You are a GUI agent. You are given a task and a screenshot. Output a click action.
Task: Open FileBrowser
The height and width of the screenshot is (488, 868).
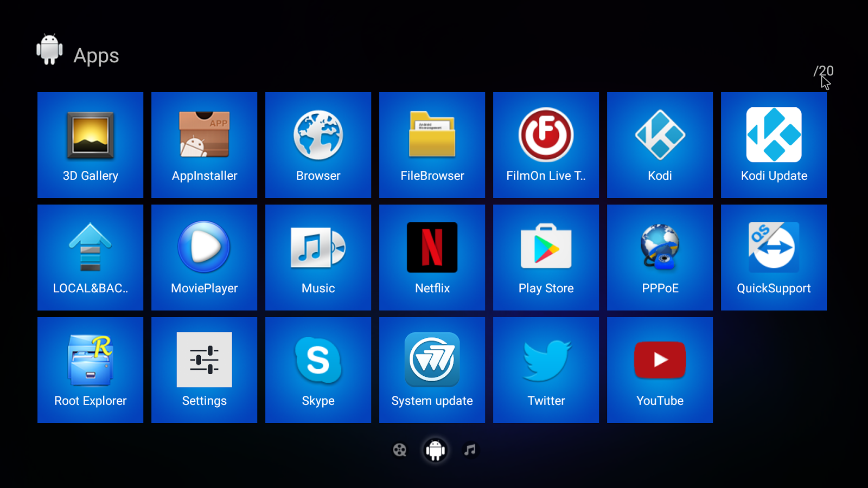tap(432, 145)
